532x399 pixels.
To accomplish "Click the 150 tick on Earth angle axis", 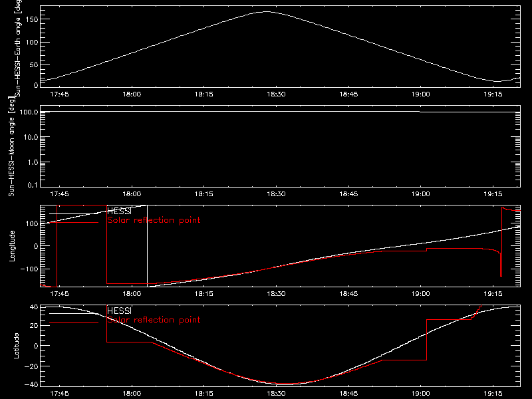I will pos(32,19).
